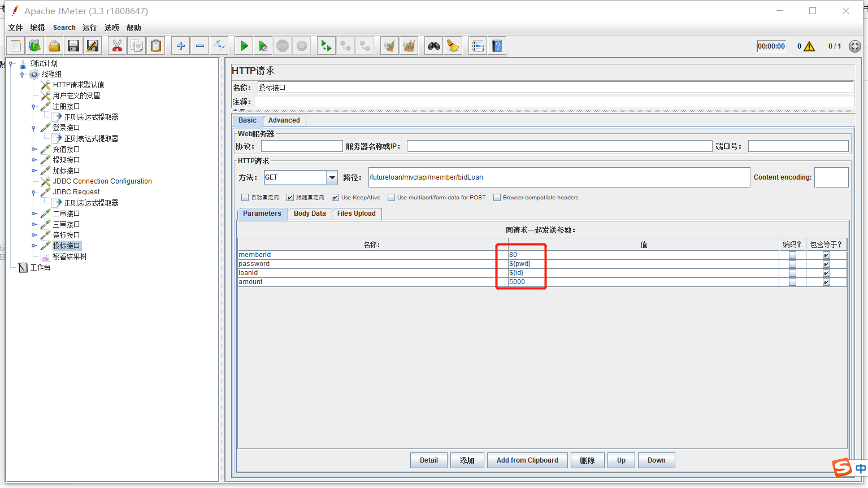
Task: Open the 运行 menu
Action: click(89, 28)
